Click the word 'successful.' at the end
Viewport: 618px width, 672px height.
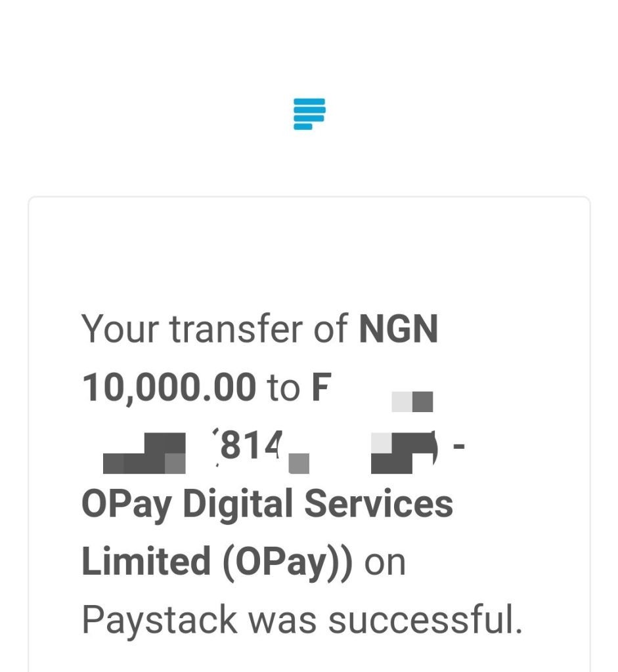pos(426,619)
